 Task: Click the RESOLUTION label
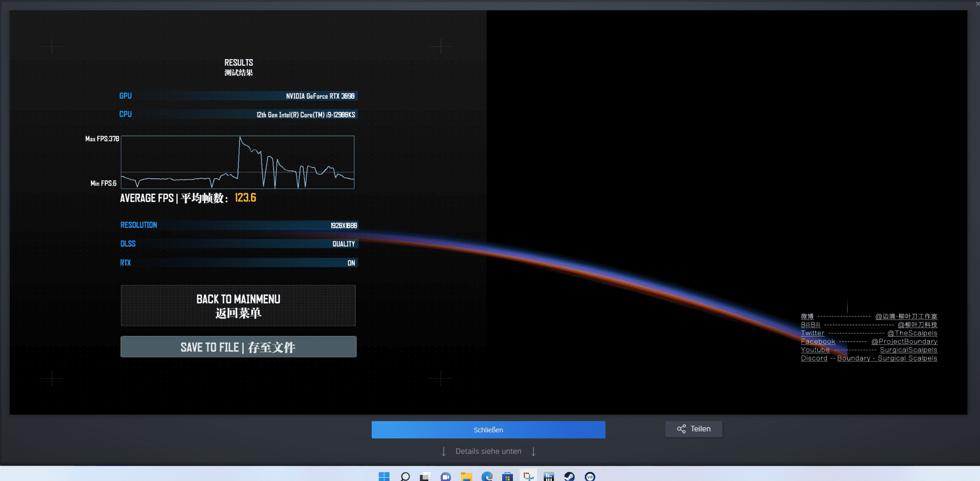tap(139, 225)
